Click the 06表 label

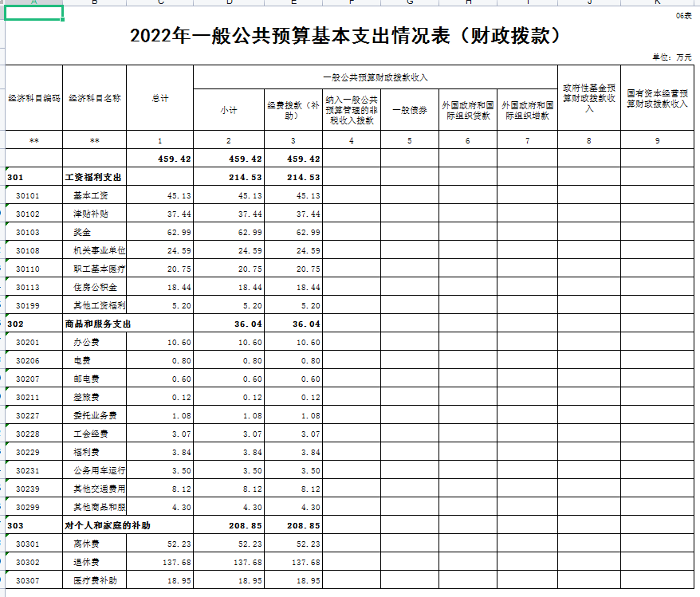pos(683,16)
